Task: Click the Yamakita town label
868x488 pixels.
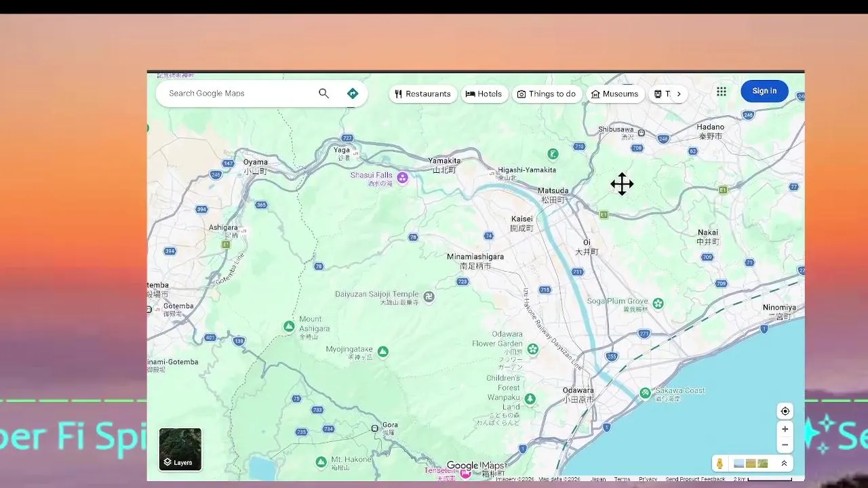Action: point(444,165)
